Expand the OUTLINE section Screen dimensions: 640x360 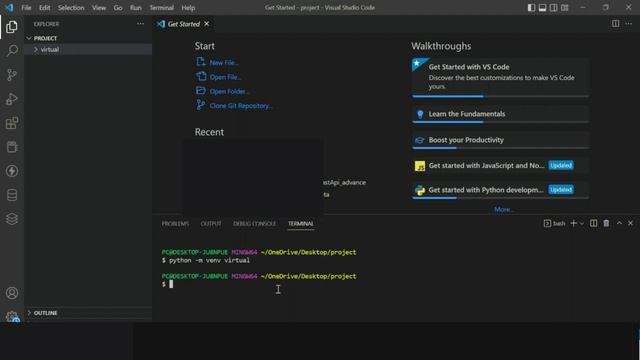click(88, 313)
